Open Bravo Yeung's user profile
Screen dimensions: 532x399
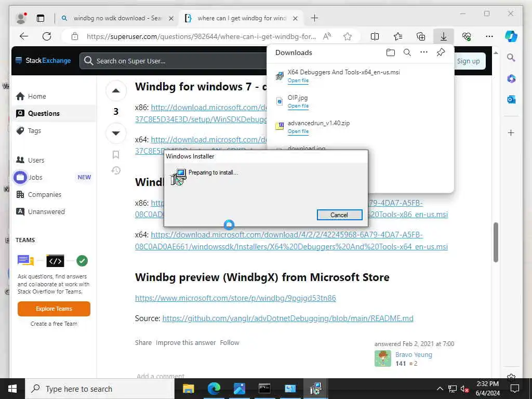(414, 354)
